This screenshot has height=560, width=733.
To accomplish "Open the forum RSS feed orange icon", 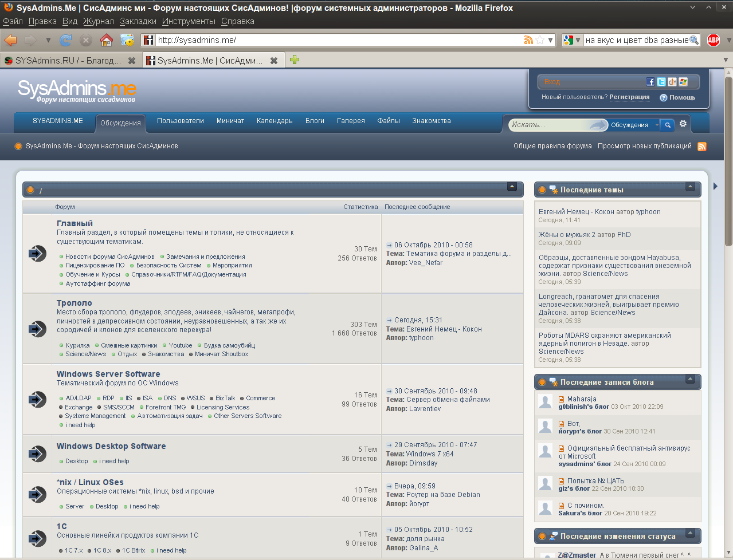I will [702, 147].
